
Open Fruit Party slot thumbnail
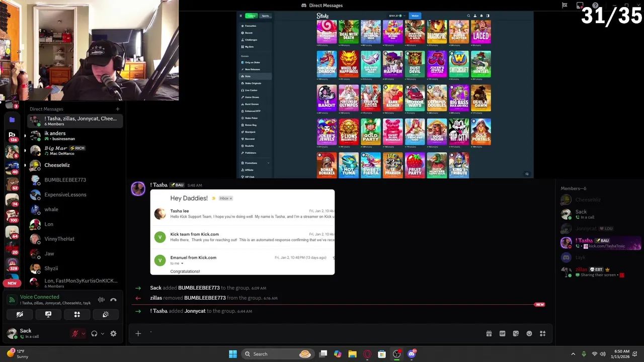415,165
